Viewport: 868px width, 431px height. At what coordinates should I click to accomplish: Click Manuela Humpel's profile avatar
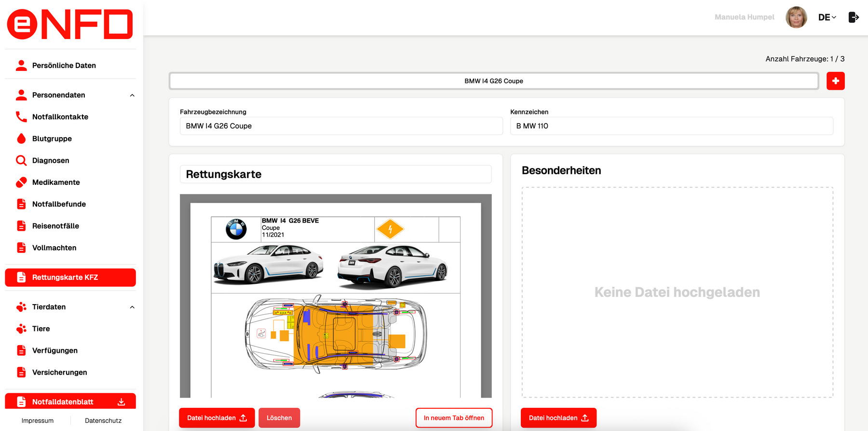pos(796,17)
